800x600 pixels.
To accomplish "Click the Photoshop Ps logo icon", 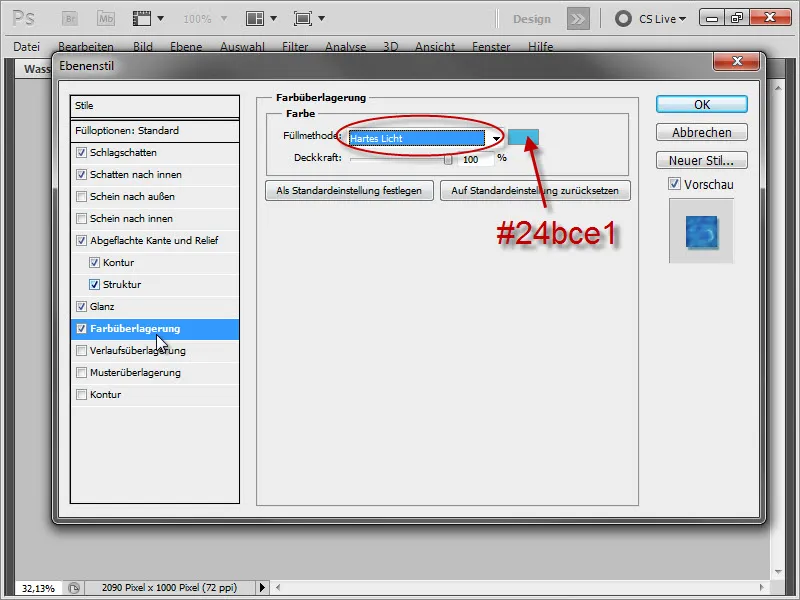I will [x=24, y=19].
